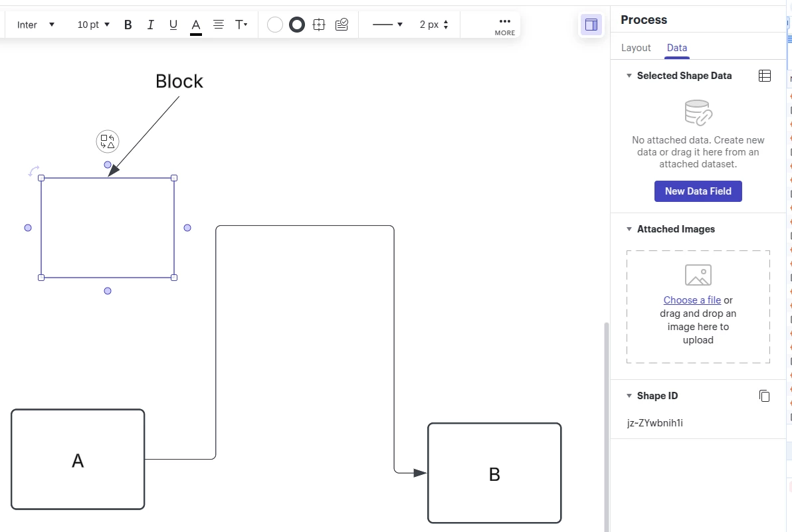
Task: Click the image upload placeholder icon
Action: click(698, 275)
